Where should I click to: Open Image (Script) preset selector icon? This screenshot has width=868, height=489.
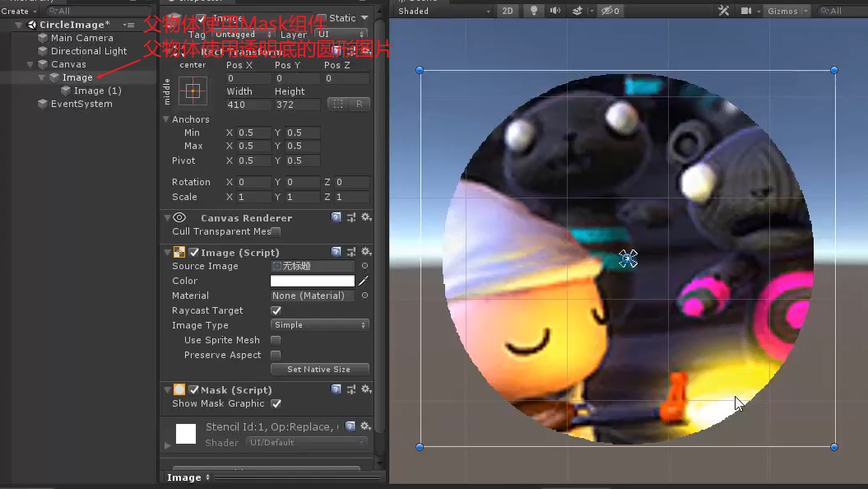[x=351, y=251]
